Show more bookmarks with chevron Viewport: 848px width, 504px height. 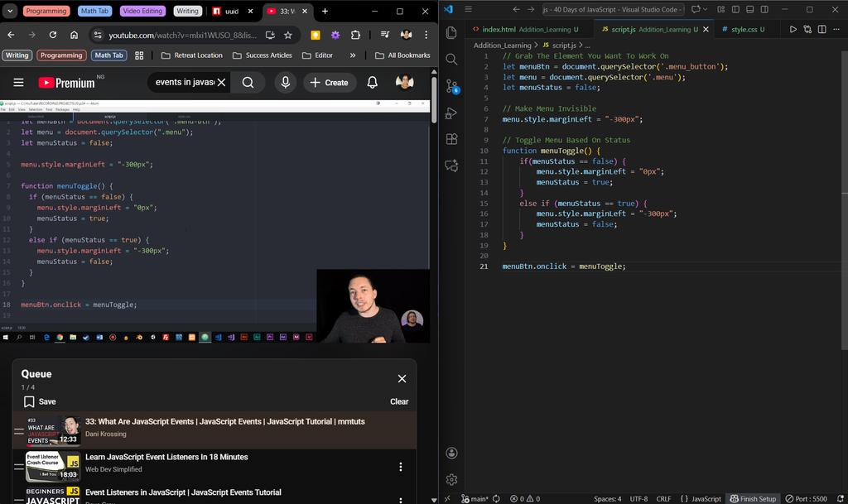coord(353,55)
